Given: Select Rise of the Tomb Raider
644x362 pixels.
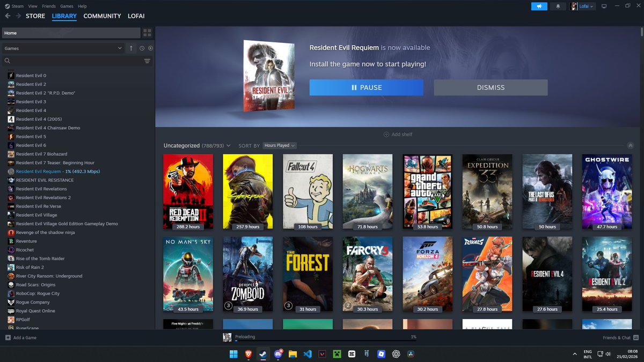Looking at the screenshot, I should tap(77, 258).
